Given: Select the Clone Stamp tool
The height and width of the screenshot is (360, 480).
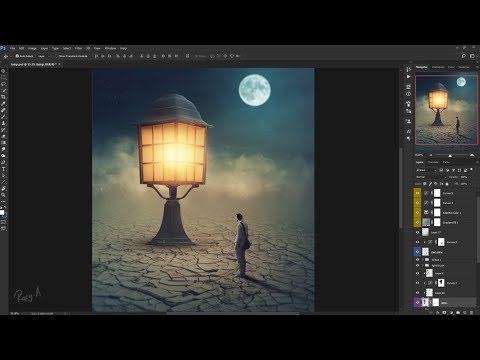Looking at the screenshot, I should tap(3, 123).
